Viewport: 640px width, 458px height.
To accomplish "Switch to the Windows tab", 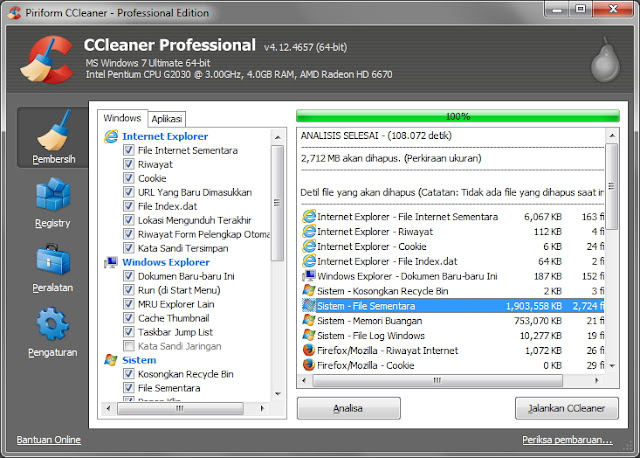I will 122,118.
